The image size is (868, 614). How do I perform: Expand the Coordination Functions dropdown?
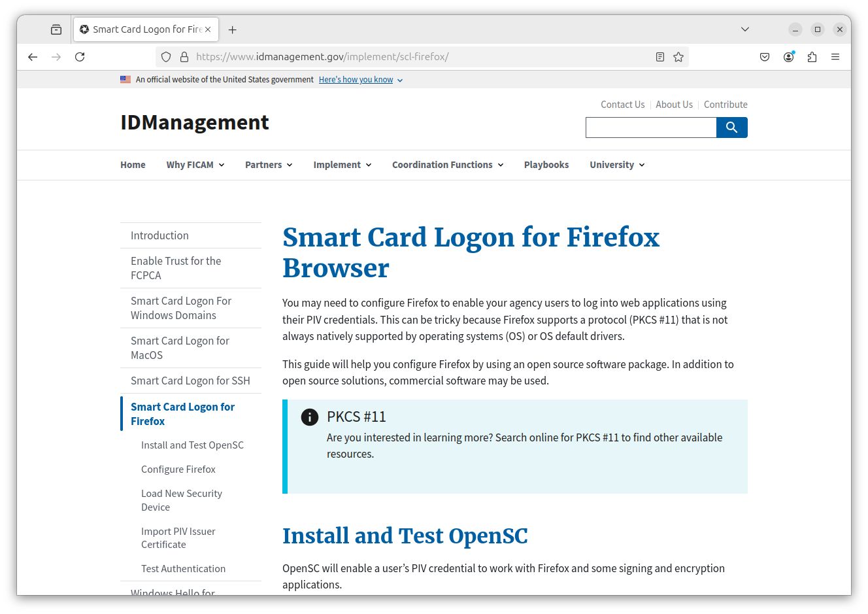[x=447, y=165]
